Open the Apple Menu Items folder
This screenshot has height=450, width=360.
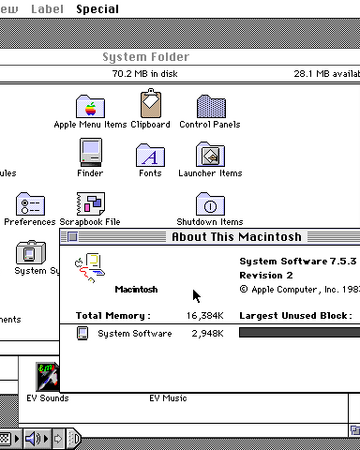90,106
